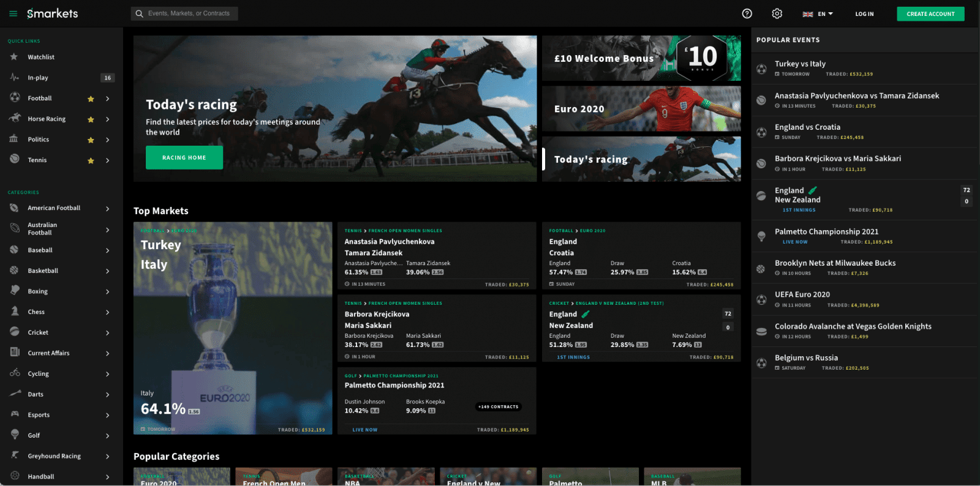Open the Turkey Italy Euro 2020 top market card

click(233, 328)
